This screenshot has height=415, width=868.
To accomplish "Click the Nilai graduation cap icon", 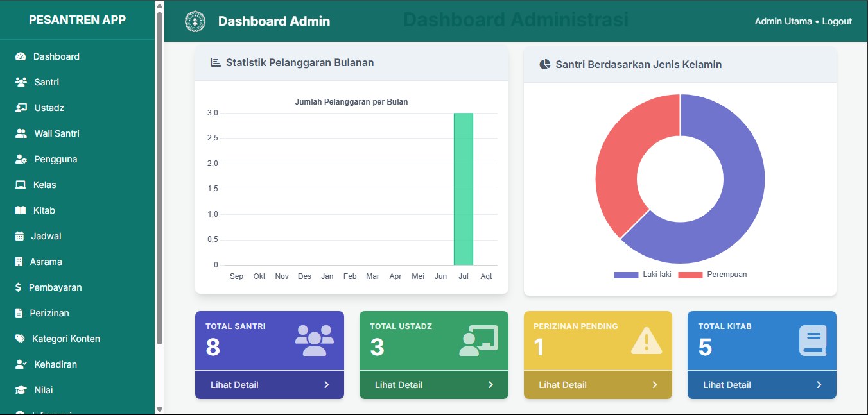I will pyautogui.click(x=21, y=390).
